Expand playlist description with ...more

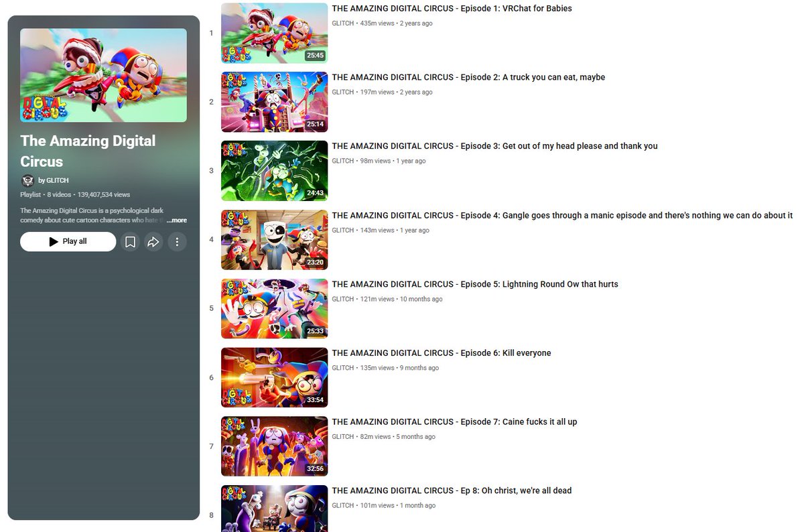177,220
